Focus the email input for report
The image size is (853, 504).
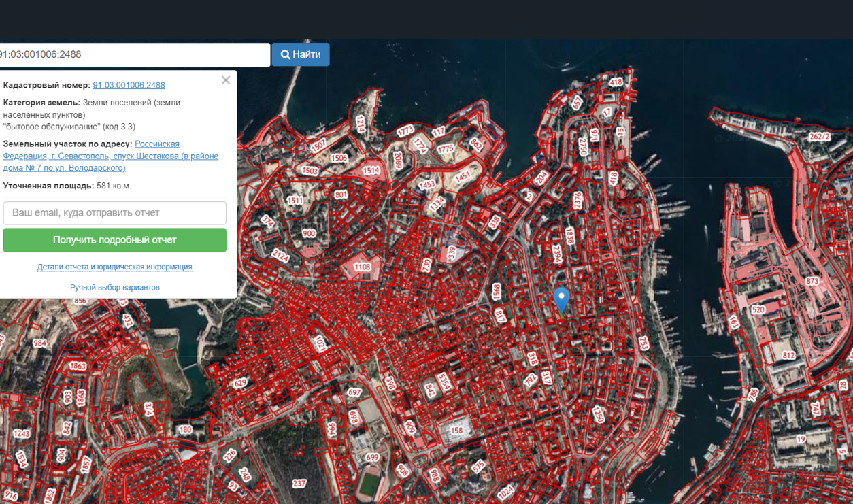click(114, 213)
